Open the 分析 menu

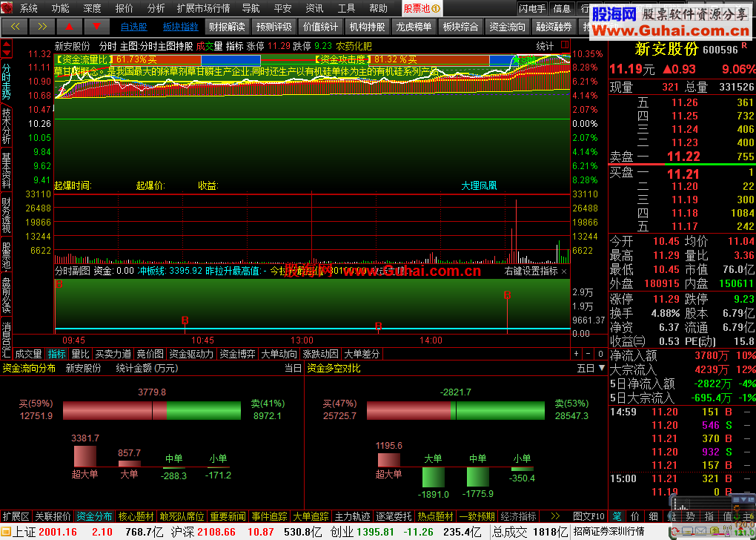point(156,8)
